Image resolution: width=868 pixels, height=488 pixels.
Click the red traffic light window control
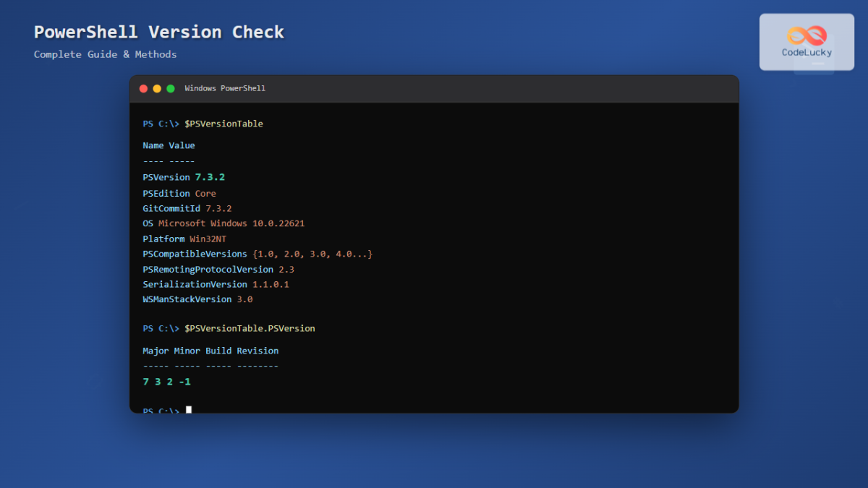[143, 88]
